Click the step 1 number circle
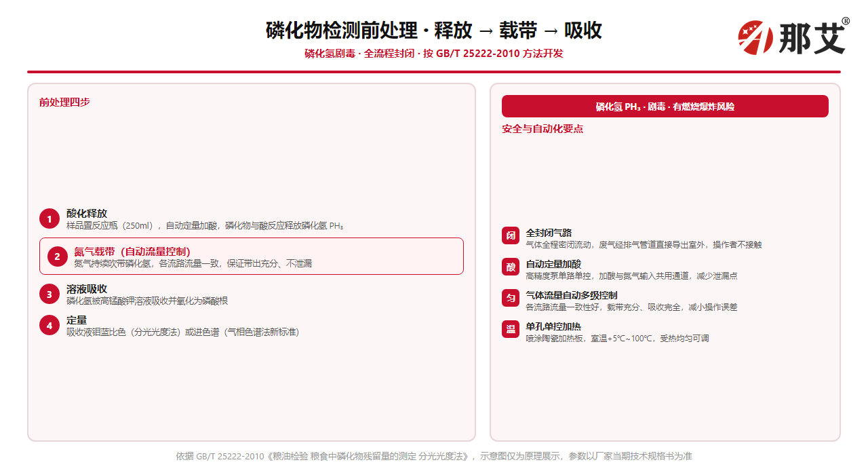This screenshot has width=868, height=475. [x=50, y=218]
